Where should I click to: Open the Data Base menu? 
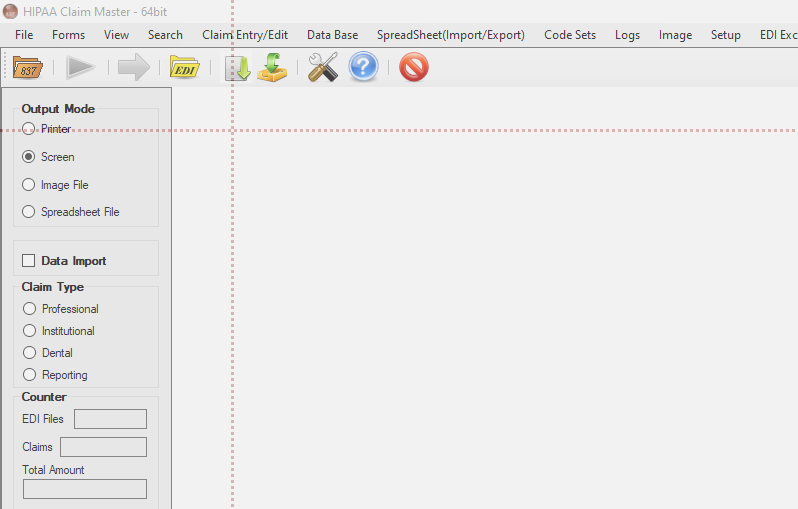(332, 35)
